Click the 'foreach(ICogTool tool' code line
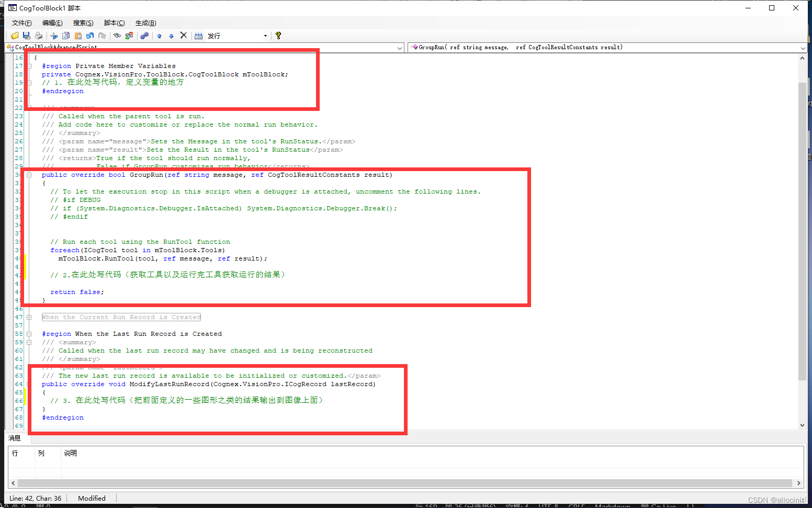Viewport: 812px width, 508px height. click(x=138, y=250)
